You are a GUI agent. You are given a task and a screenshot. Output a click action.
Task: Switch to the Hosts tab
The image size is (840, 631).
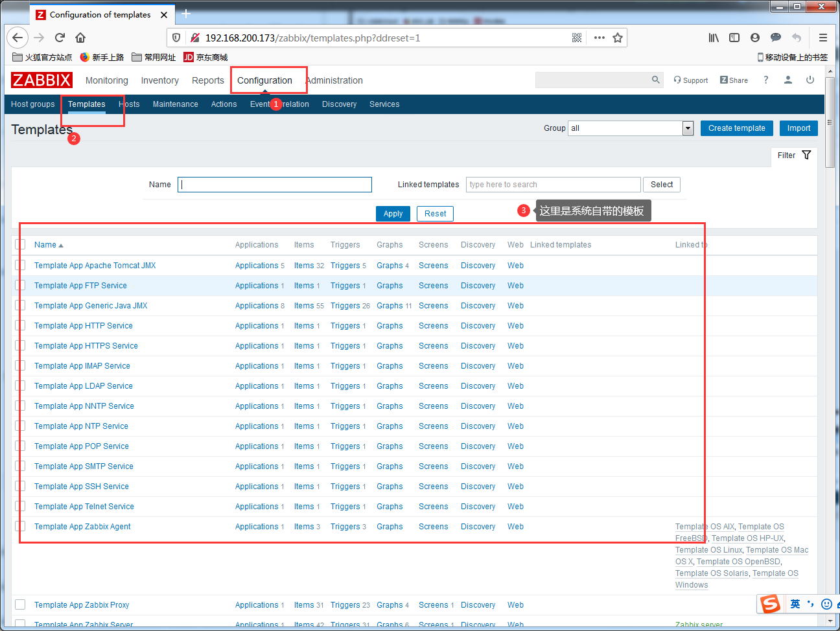coord(129,104)
